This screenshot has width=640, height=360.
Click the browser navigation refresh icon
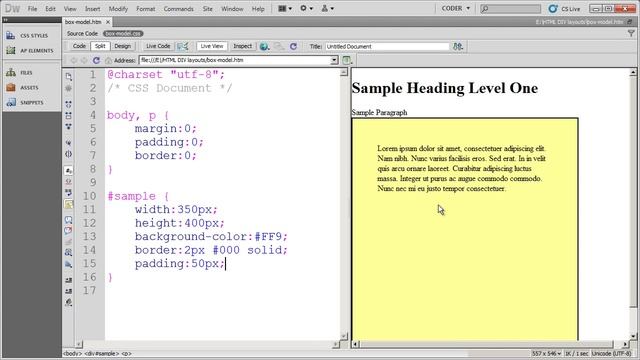coord(96,60)
